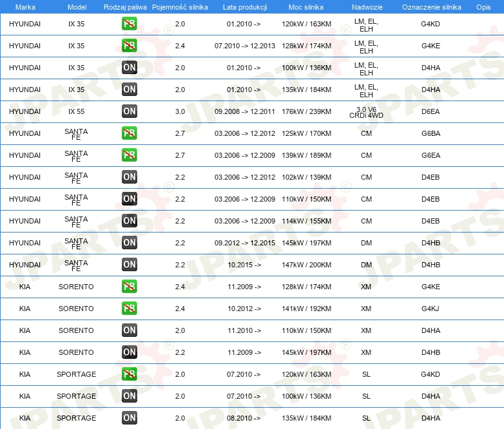Click diesel ON icon in the Santa Fe 110kW row
The image size is (504, 429).
coord(129,199)
